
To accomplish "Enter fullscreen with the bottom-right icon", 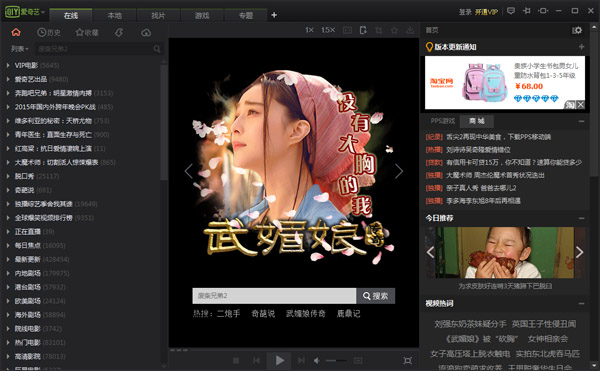I will (408, 360).
